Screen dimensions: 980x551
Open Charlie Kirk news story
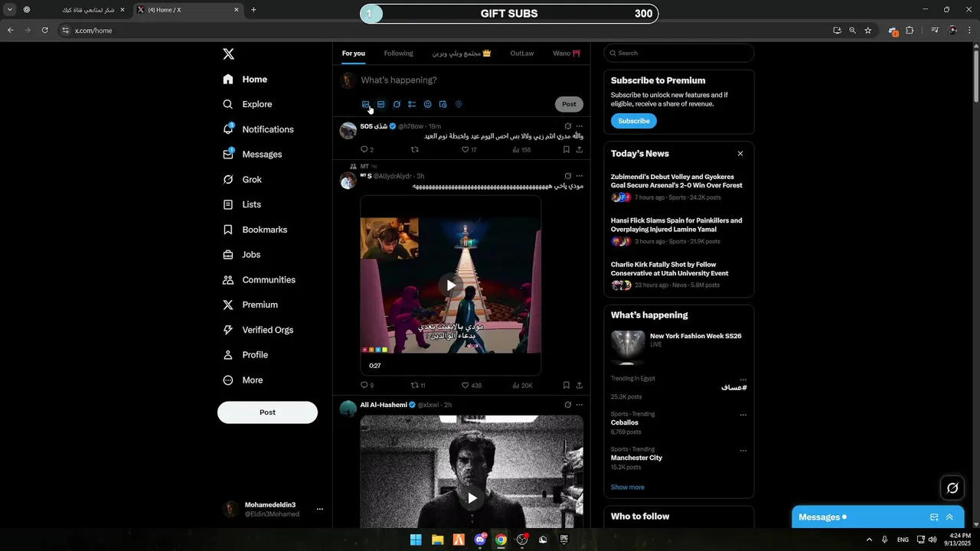pos(669,269)
